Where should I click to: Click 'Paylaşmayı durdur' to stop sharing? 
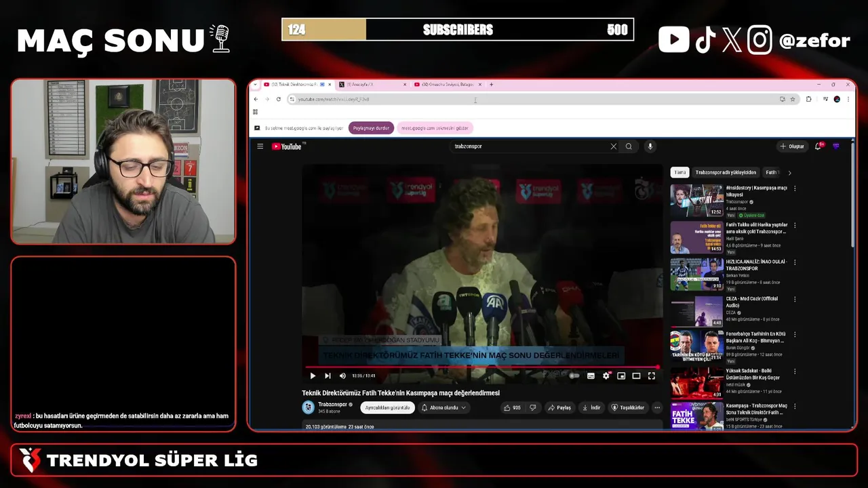(x=371, y=127)
